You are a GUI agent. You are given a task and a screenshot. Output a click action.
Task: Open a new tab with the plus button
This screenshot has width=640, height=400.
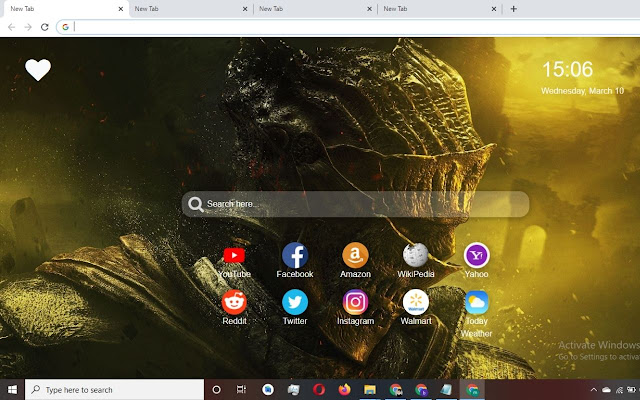tap(513, 8)
